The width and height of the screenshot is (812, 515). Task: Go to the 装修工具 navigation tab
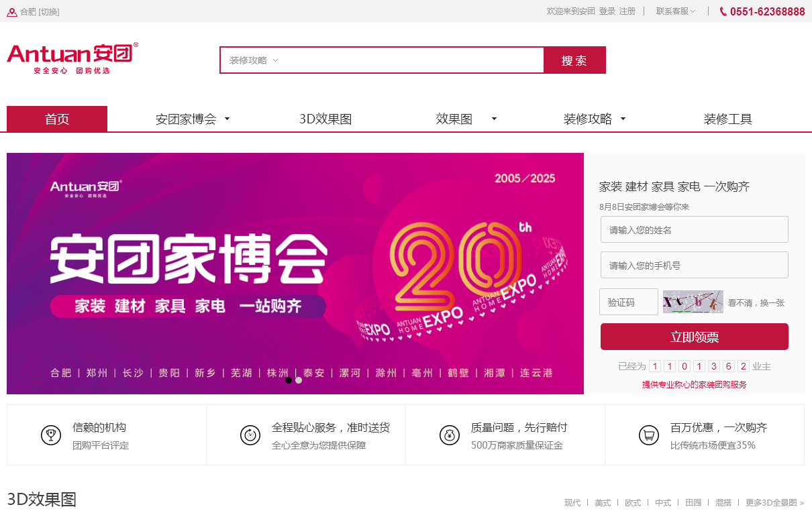coord(727,119)
